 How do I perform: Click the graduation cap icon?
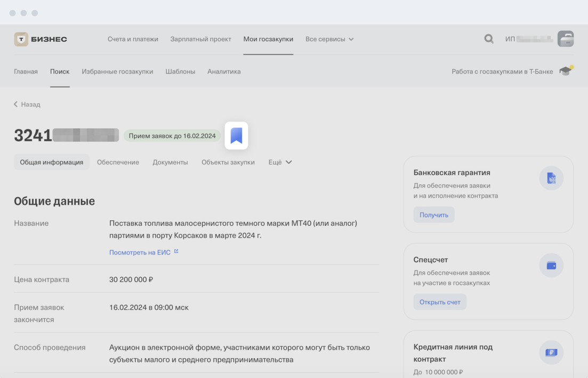pos(566,70)
